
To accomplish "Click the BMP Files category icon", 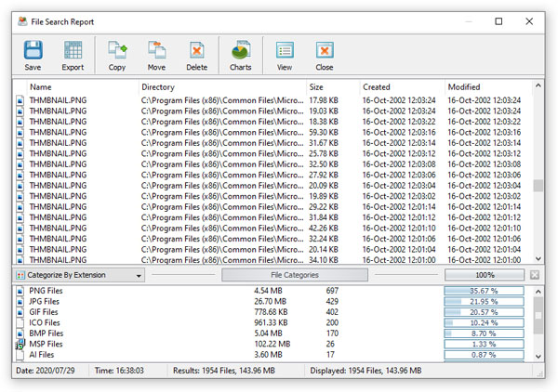I will tap(20, 333).
